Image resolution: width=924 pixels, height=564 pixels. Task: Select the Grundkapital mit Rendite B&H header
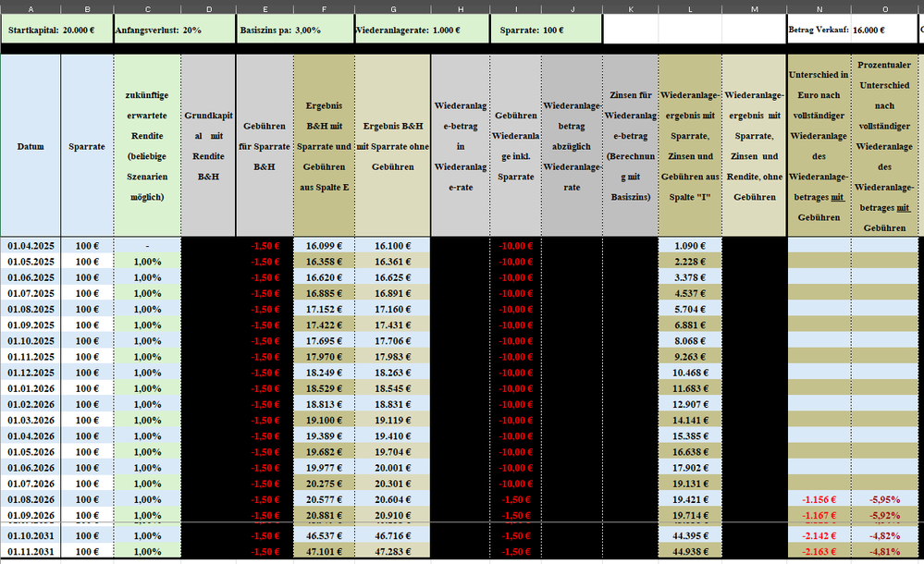point(208,145)
